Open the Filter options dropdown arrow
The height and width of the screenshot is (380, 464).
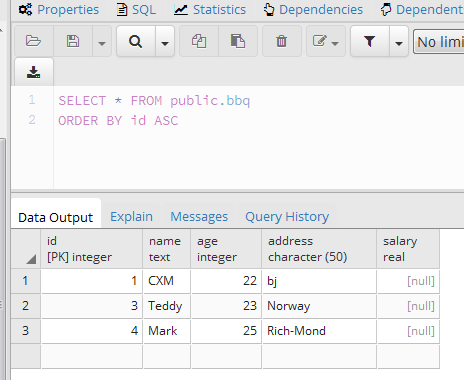399,41
